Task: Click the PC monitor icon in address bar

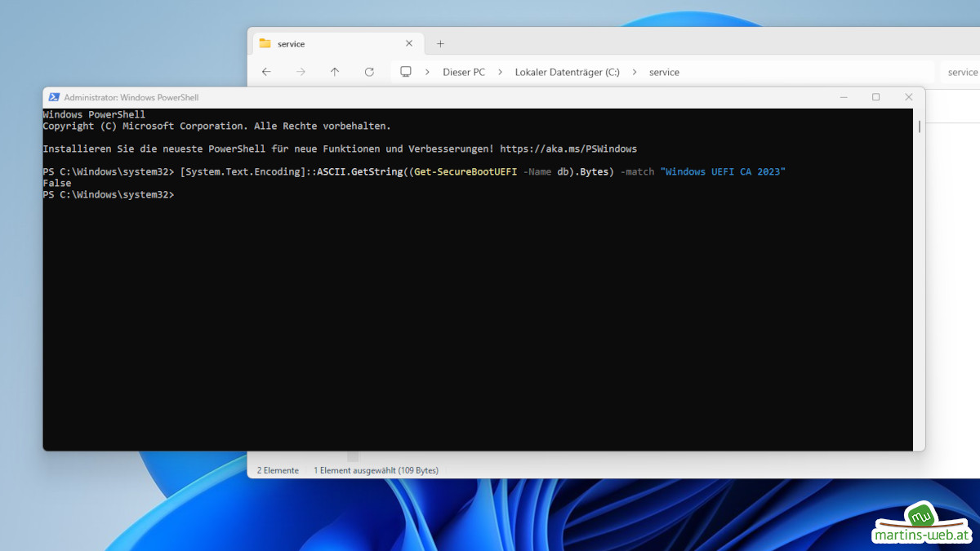Action: pos(405,72)
